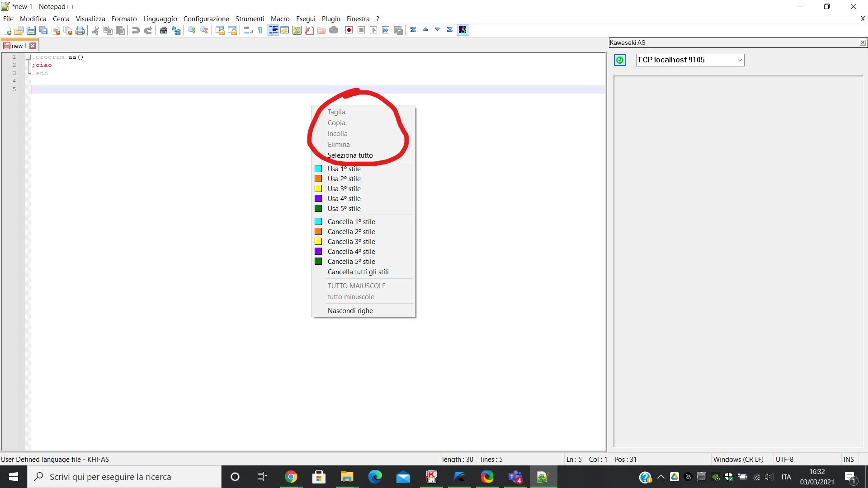Create a new document with the toolbar icon
The image size is (868, 488).
tap(7, 30)
